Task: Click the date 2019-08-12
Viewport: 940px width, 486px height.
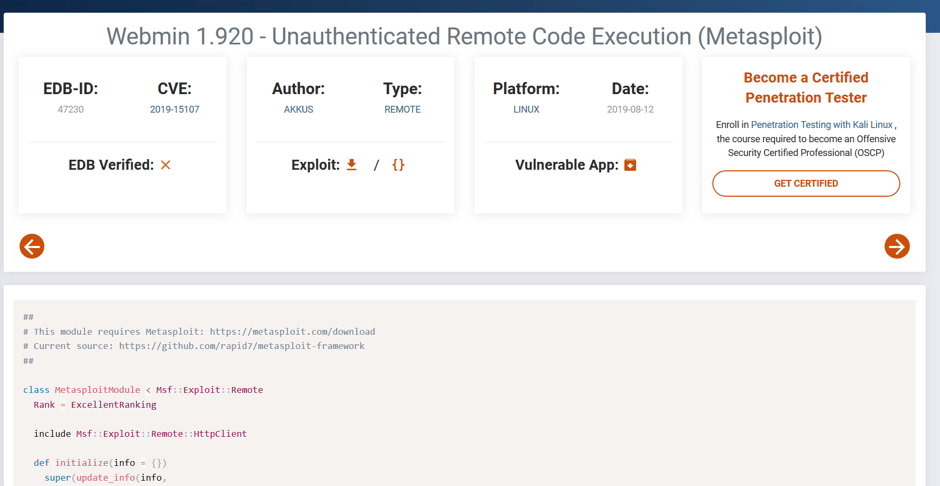Action: pos(630,110)
